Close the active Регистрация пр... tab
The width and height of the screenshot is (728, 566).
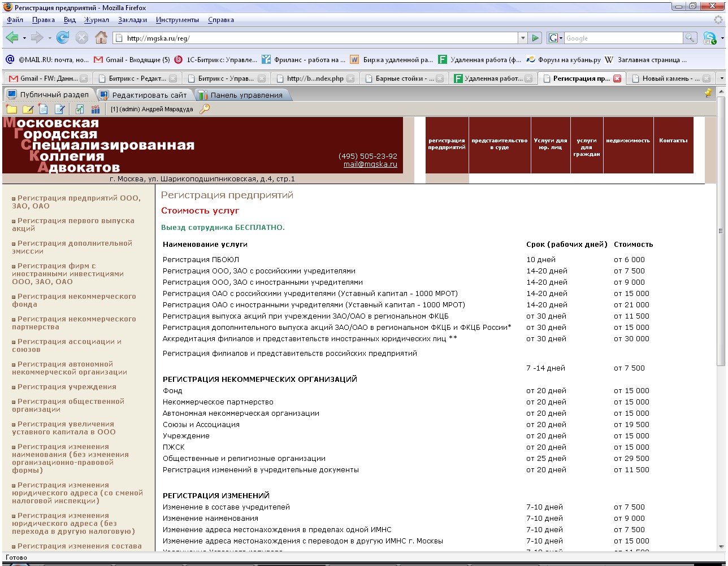(x=617, y=79)
